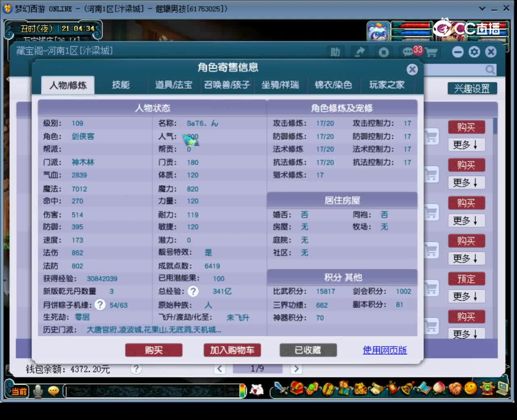517x420 pixels.
Task: Expand the third row's 更多↓ menu
Action: (467, 220)
